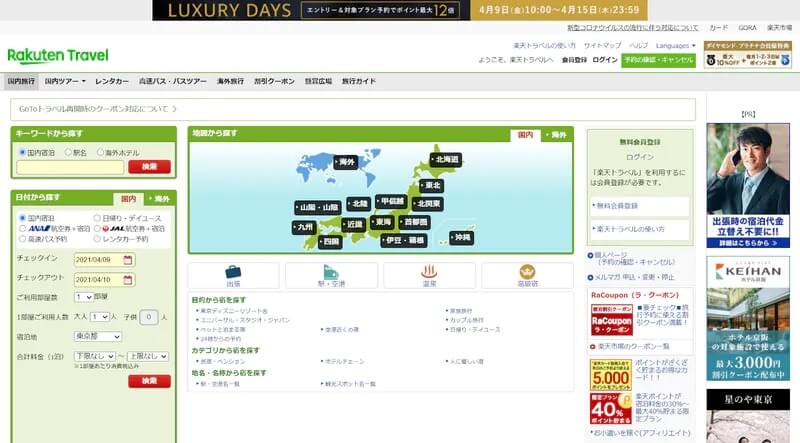Select 沖縄 on the map
800x443 pixels.
(x=462, y=238)
